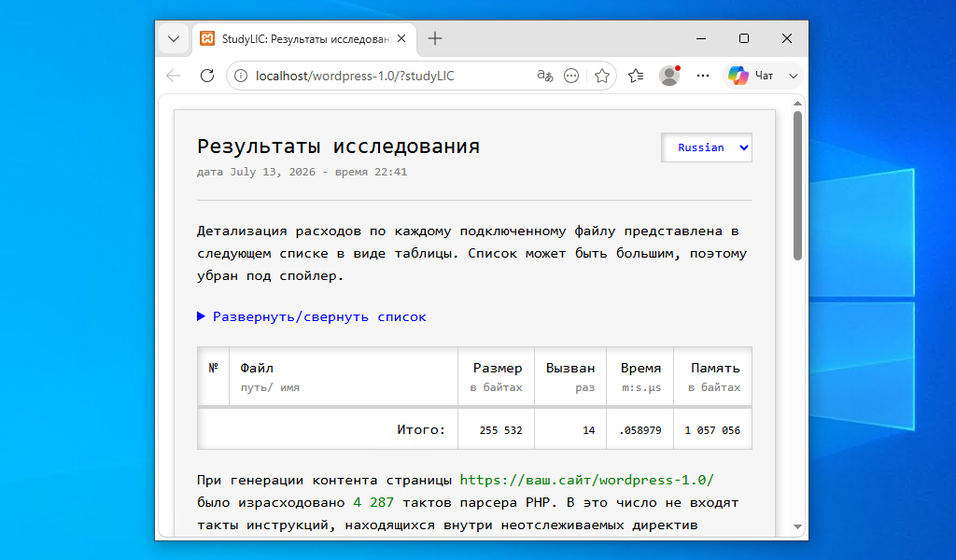Image resolution: width=956 pixels, height=560 pixels.
Task: Open the browser profile avatar
Action: (669, 76)
